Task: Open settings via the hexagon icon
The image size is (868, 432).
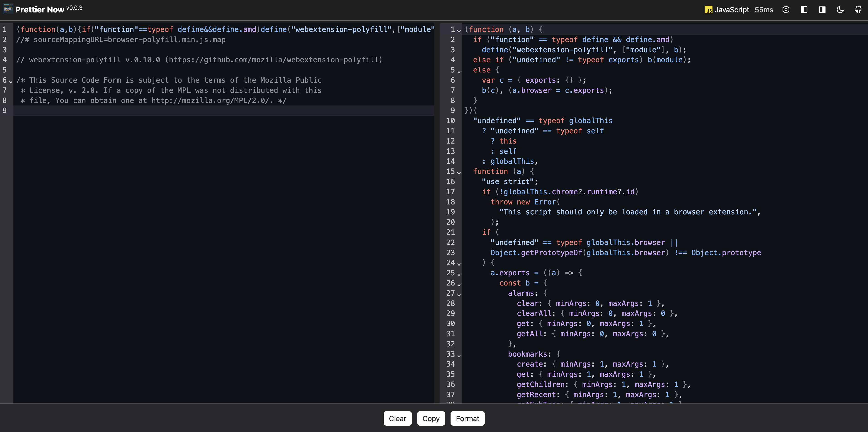Action: tap(786, 10)
